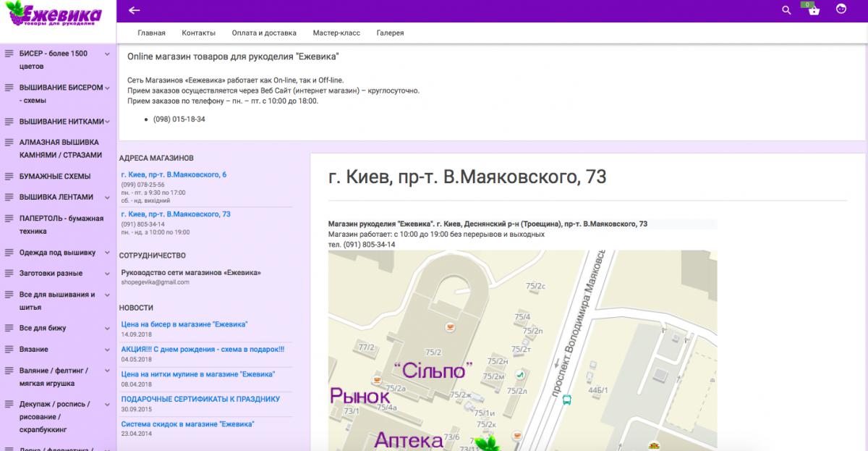Select store address В.Маяковского, 6

[174, 175]
